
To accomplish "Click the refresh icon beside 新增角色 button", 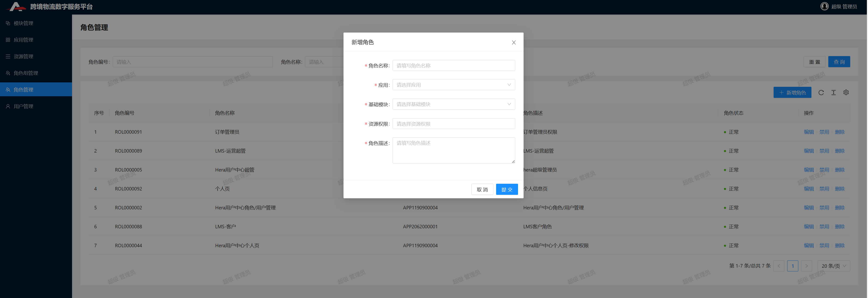I will tap(821, 93).
